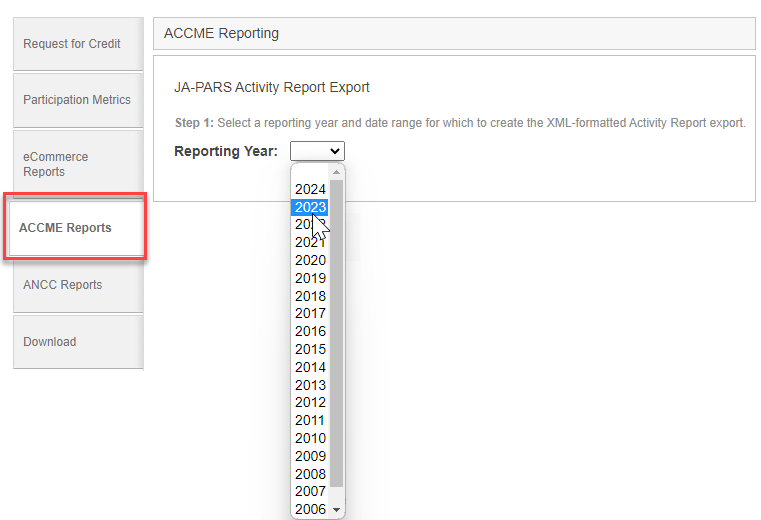Choose 2024 from the year list
Image resolution: width=761 pixels, height=520 pixels.
coord(311,189)
